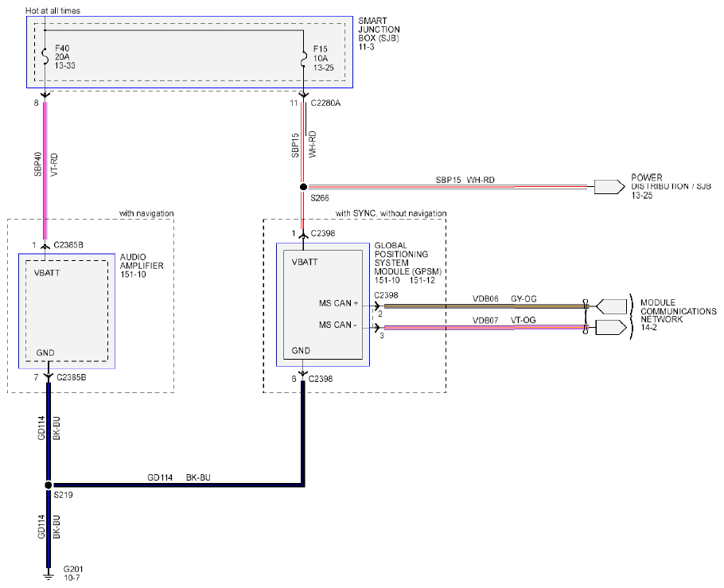
Task: Open the Audio Amplifier 151-10 reference
Action: (x=142, y=266)
